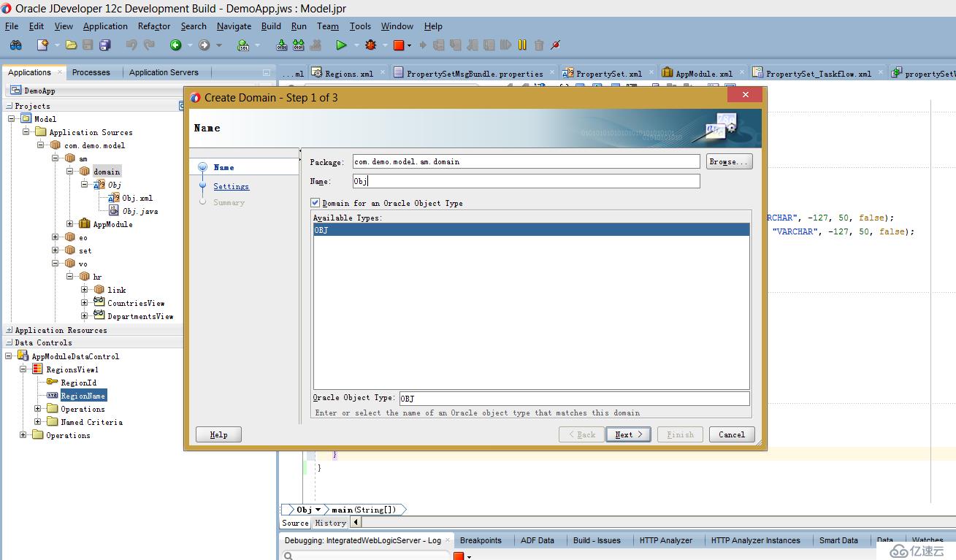Open the Refactor menu

154,26
